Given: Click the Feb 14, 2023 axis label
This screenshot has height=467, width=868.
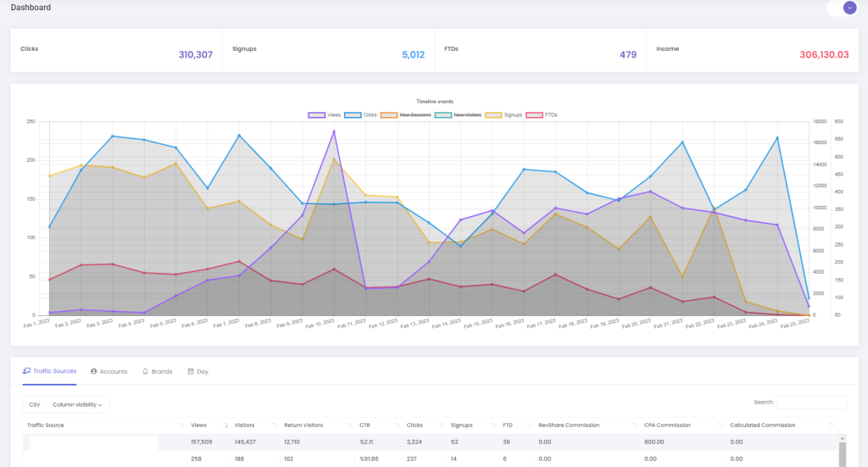Looking at the screenshot, I should tap(446, 324).
